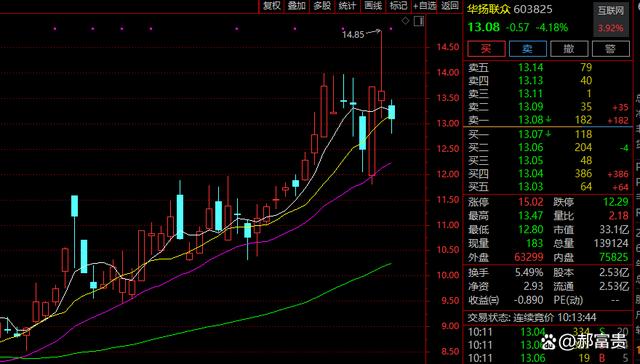Click the 14.85 high price marker

[x=353, y=35]
